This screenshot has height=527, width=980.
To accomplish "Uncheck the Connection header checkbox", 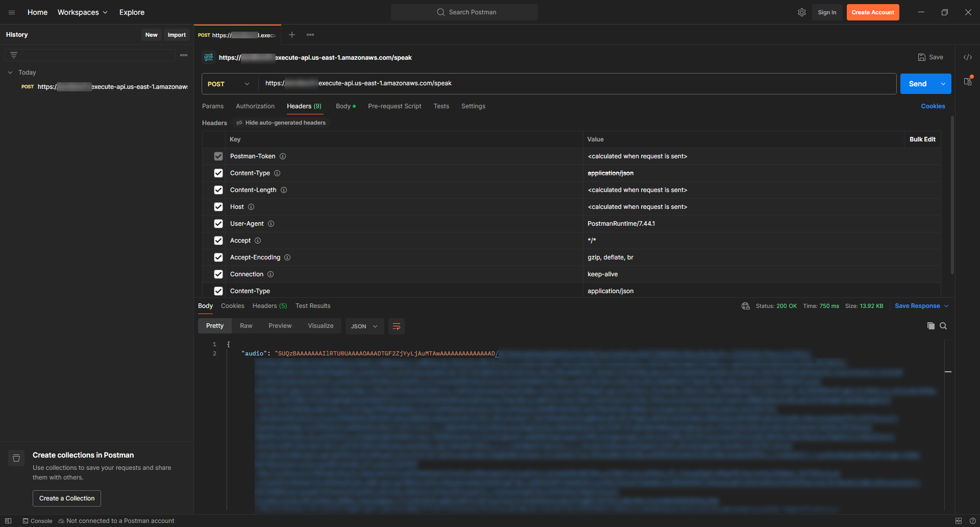I will 218,274.
